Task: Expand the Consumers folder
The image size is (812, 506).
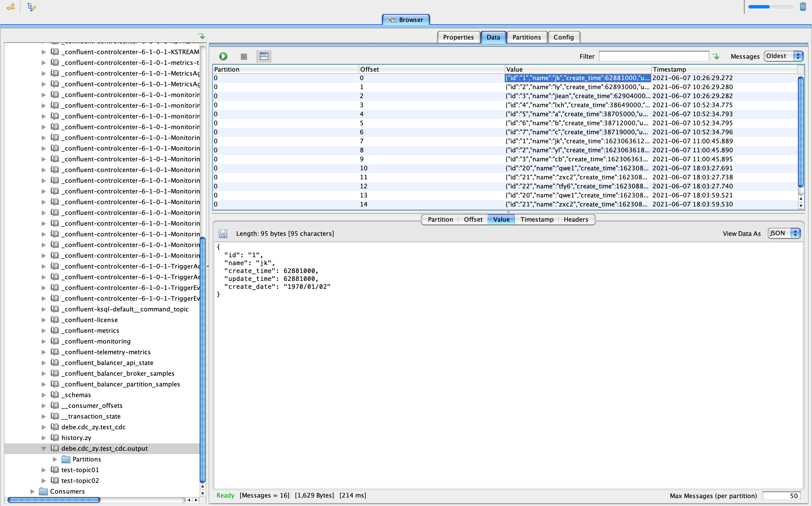Action: (32, 491)
